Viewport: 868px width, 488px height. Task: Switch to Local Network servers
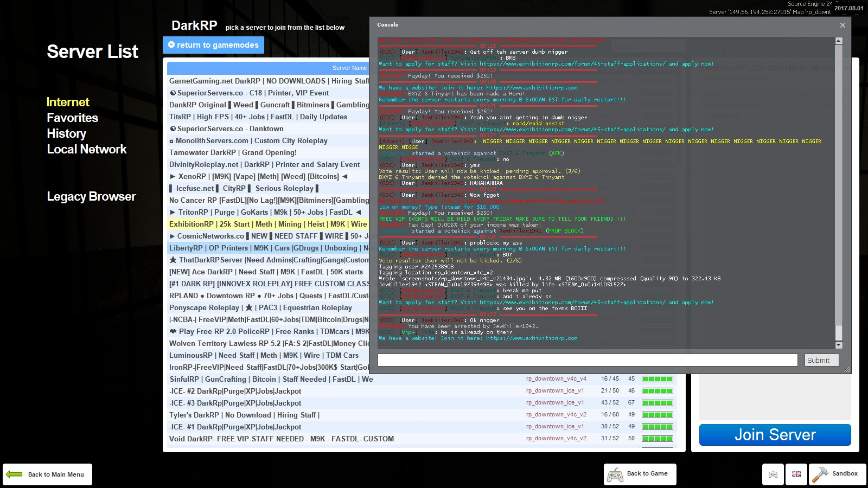pyautogui.click(x=86, y=149)
